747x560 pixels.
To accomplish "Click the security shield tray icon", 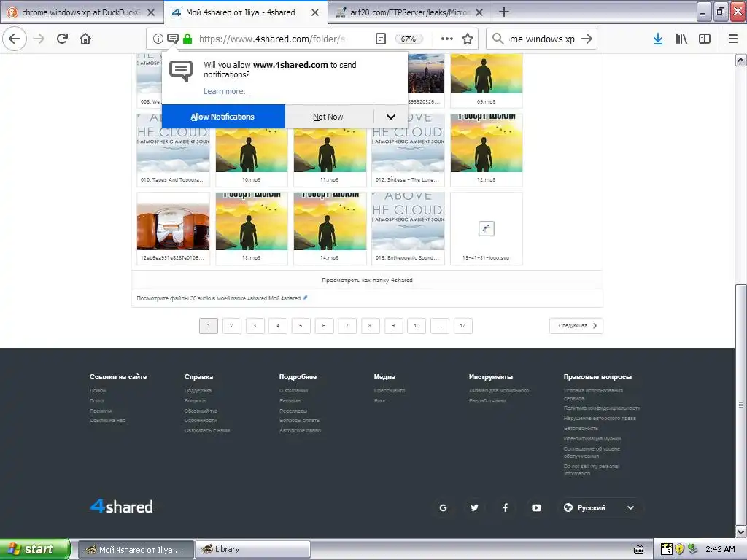I will [x=679, y=549].
